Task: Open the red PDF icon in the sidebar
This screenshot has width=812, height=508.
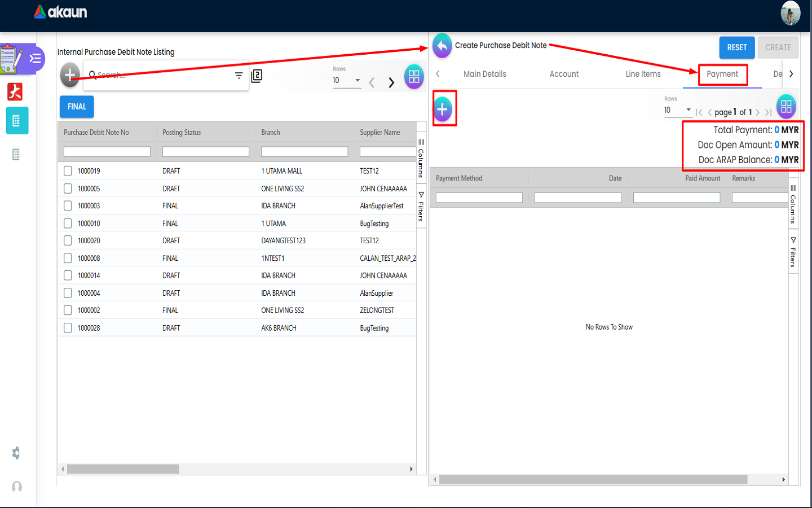Action: (x=15, y=91)
